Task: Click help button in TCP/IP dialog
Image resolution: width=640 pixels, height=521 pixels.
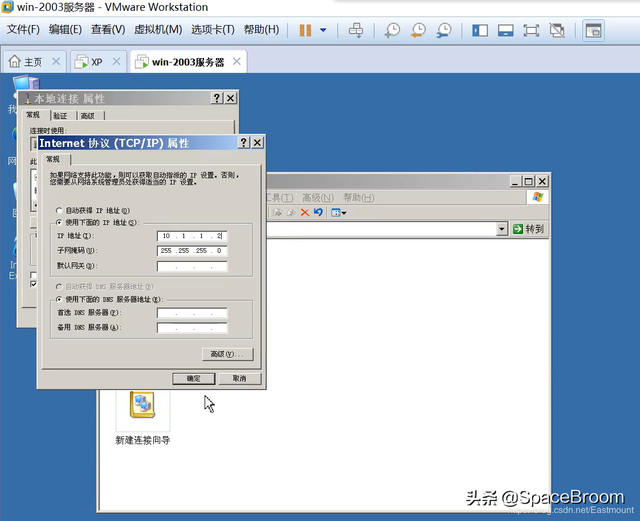Action: 244,142
